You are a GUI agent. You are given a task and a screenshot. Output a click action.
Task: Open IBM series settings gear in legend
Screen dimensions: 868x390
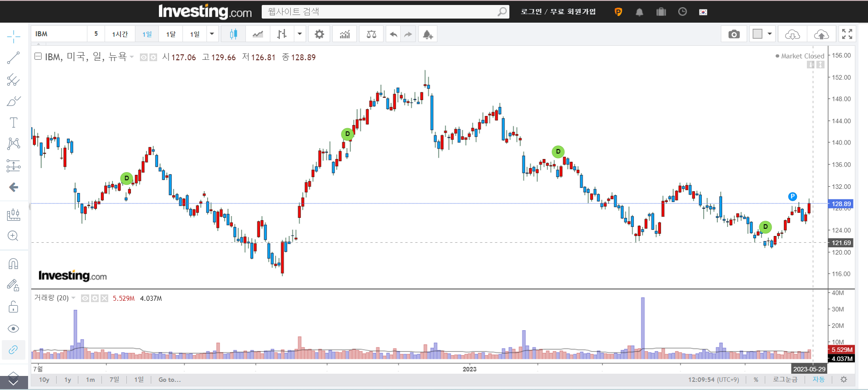pyautogui.click(x=153, y=58)
